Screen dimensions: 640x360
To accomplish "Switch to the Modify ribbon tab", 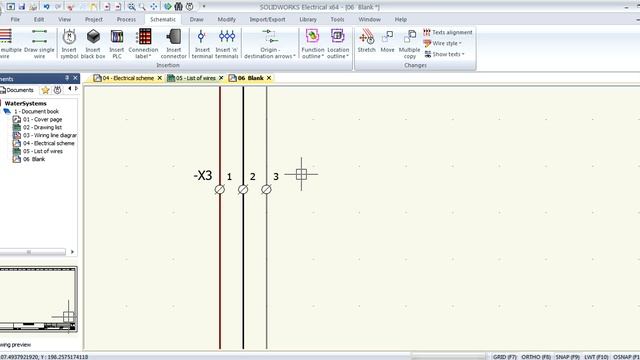I will point(227,19).
